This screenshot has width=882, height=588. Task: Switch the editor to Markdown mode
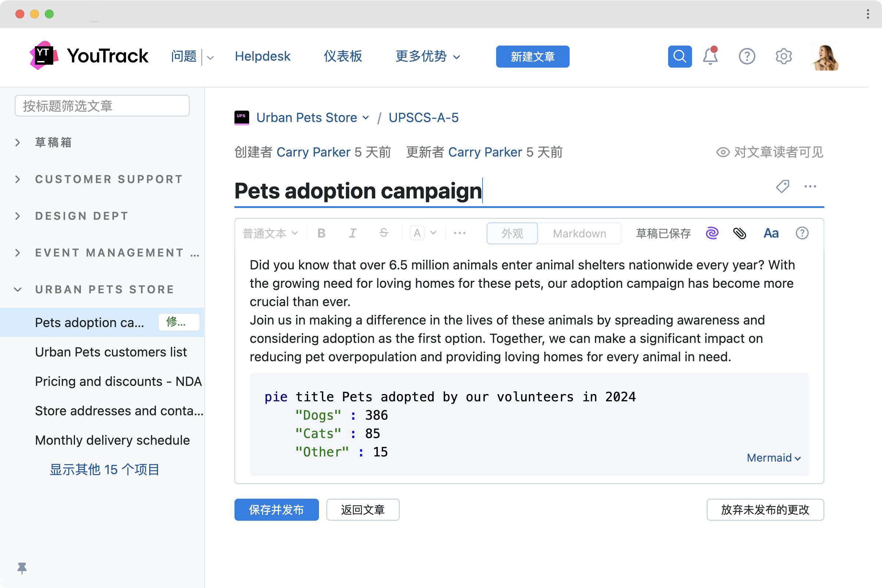click(579, 233)
